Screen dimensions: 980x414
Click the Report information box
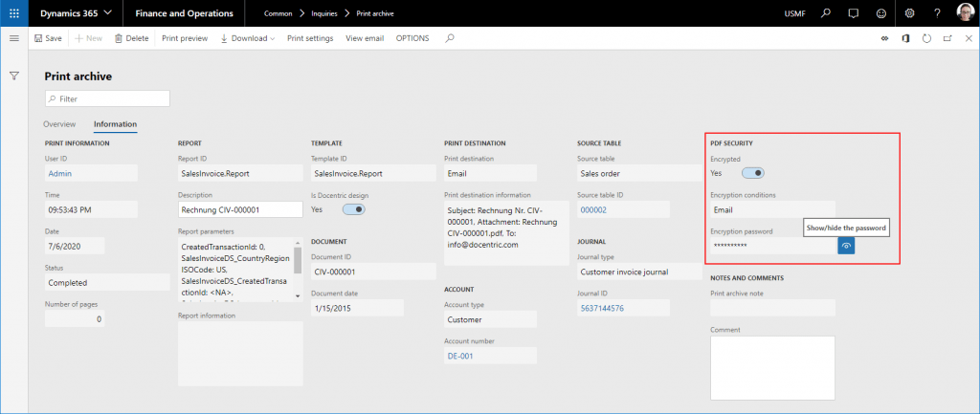[x=240, y=354]
